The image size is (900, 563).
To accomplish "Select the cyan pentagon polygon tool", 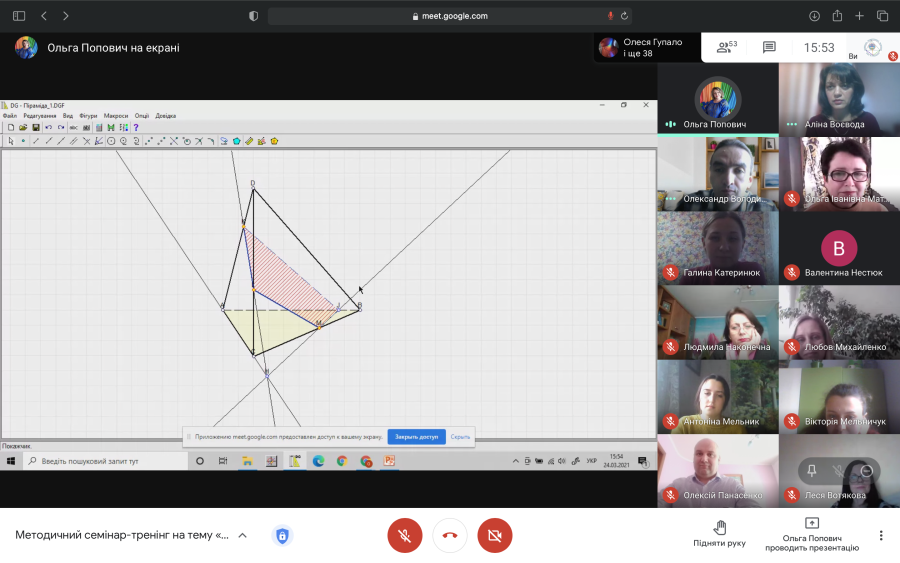I will [236, 141].
